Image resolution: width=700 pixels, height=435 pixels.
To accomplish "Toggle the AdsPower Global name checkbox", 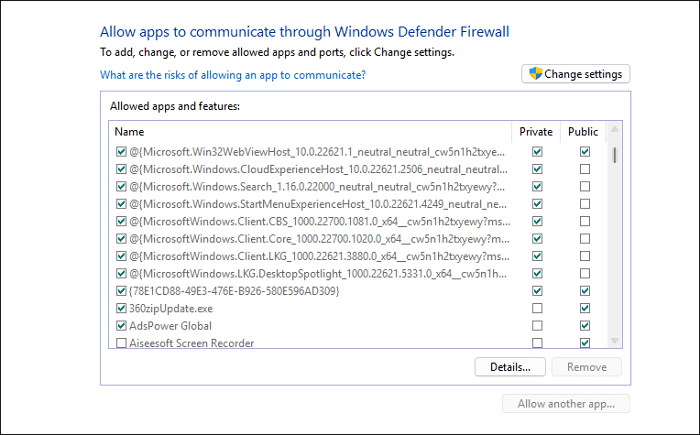I will tap(121, 326).
